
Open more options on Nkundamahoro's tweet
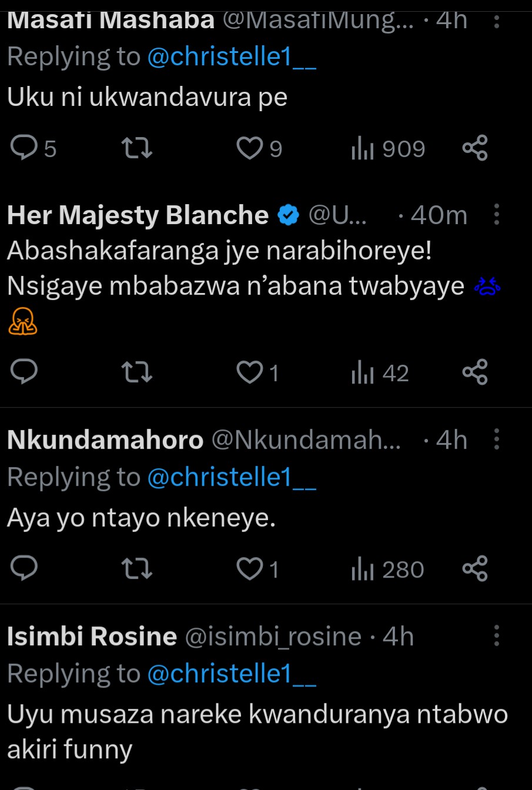click(x=497, y=439)
